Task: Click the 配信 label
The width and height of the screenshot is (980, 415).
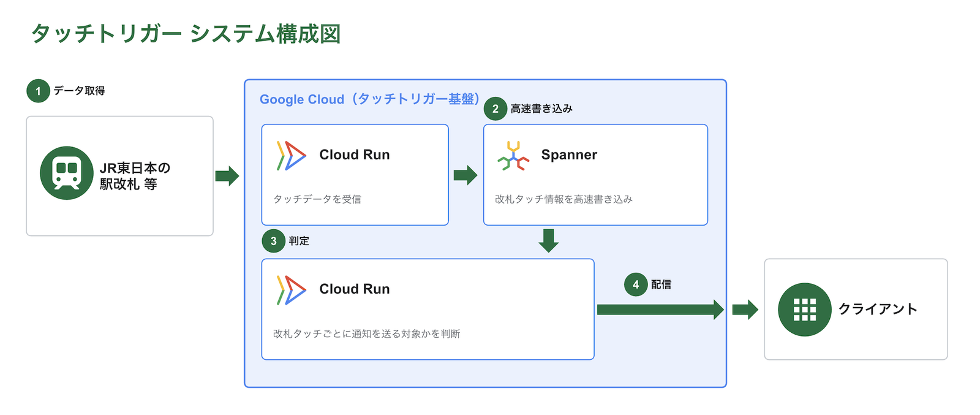Action: [661, 284]
